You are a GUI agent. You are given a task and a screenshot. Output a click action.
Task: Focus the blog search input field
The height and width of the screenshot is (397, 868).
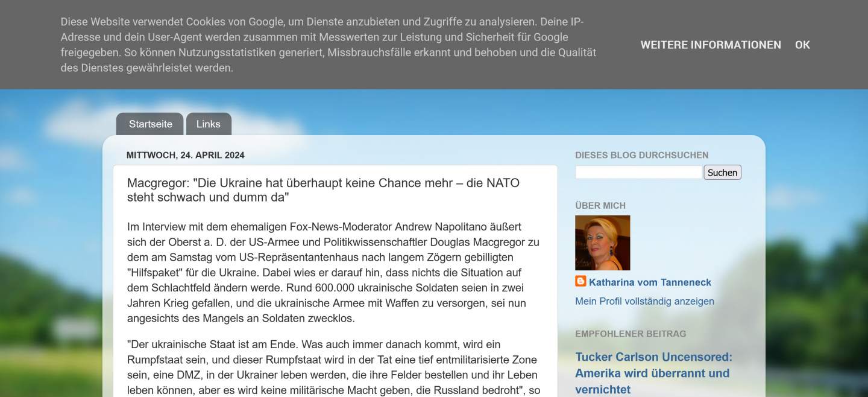(x=638, y=172)
